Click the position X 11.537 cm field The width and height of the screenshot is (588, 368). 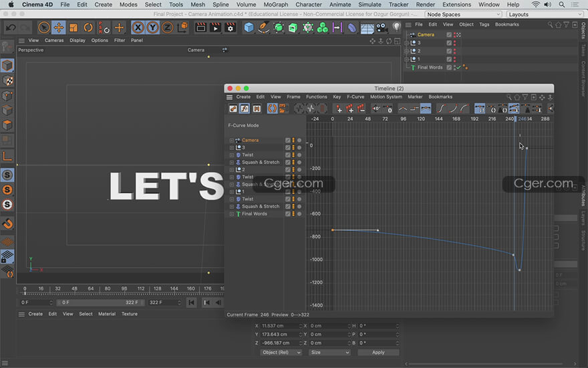[281, 326]
